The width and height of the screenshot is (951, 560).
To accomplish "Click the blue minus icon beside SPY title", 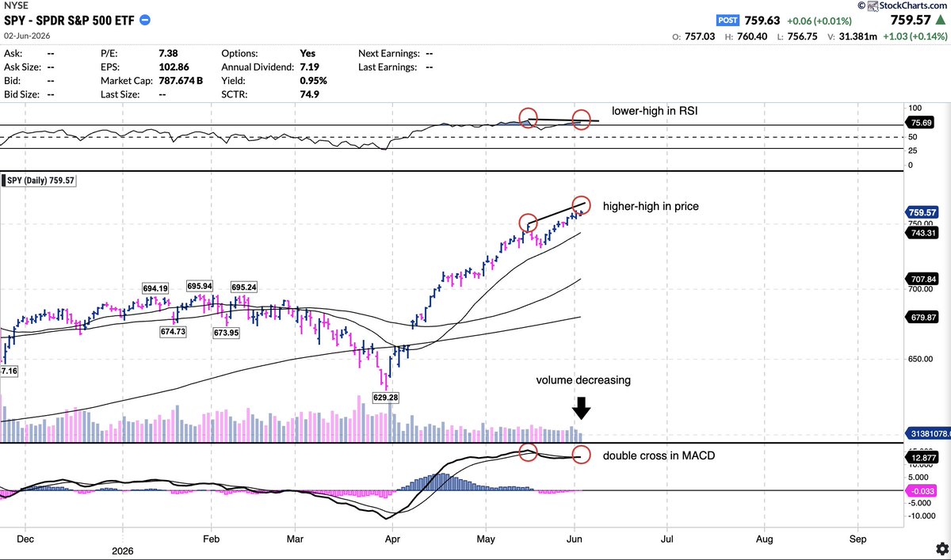I will [x=146, y=20].
